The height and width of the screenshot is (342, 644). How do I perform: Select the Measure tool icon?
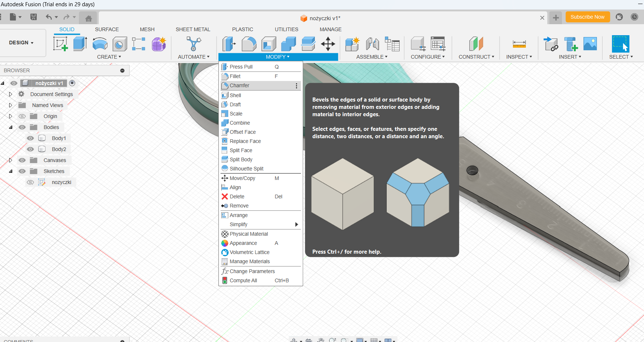click(x=519, y=44)
